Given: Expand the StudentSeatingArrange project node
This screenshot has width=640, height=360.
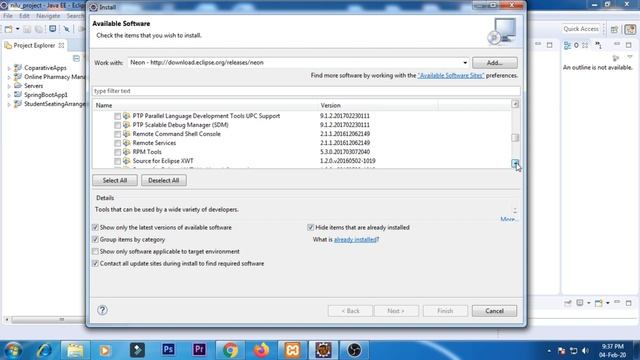Looking at the screenshot, I should [9, 104].
